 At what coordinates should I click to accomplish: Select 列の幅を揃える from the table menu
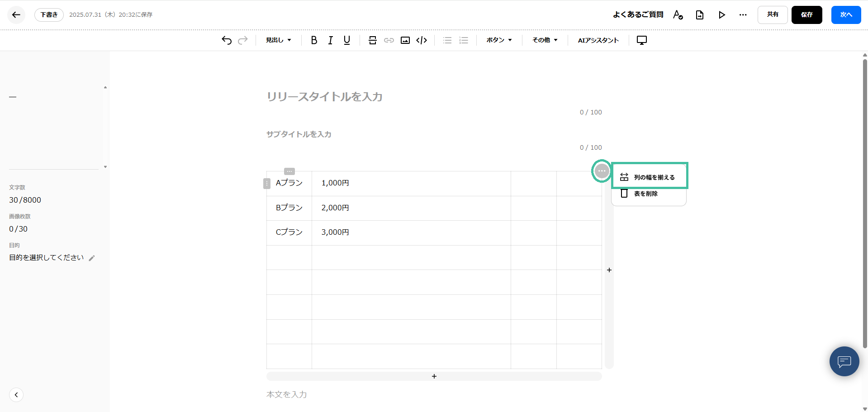[x=650, y=176]
